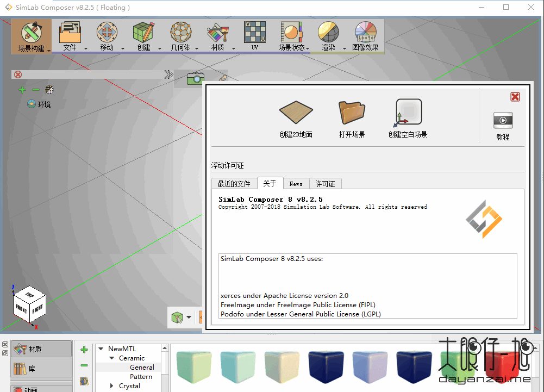Open dropdown arrow next to 创建
The height and width of the screenshot is (392, 544).
tap(160, 48)
